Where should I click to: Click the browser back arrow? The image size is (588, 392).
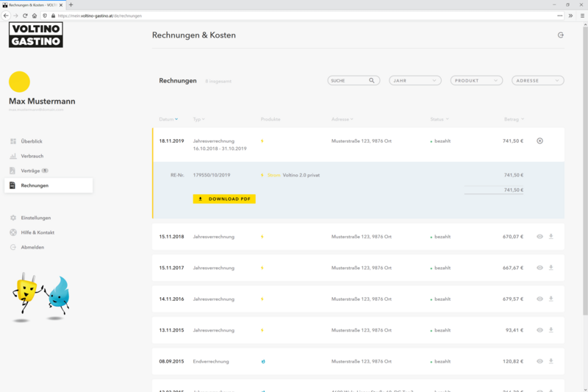pos(6,15)
